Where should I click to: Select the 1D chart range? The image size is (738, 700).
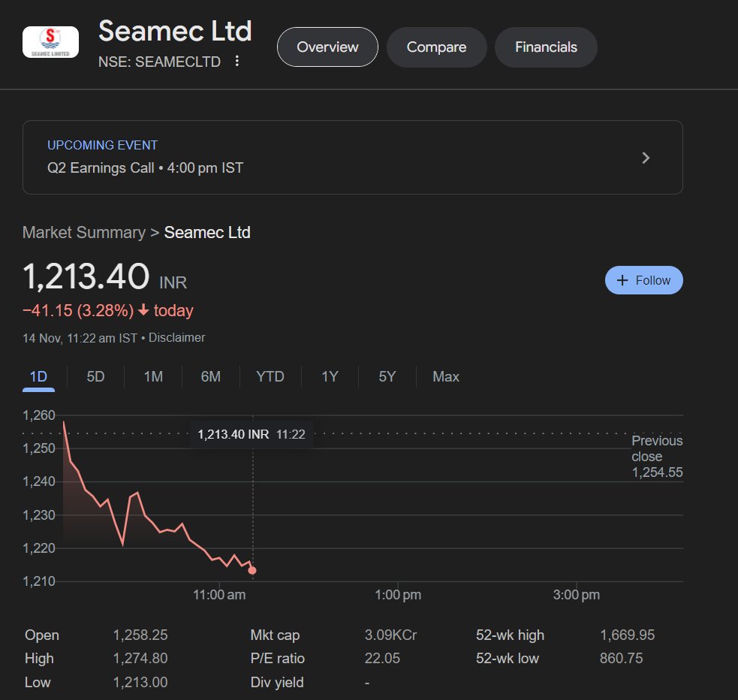point(38,376)
